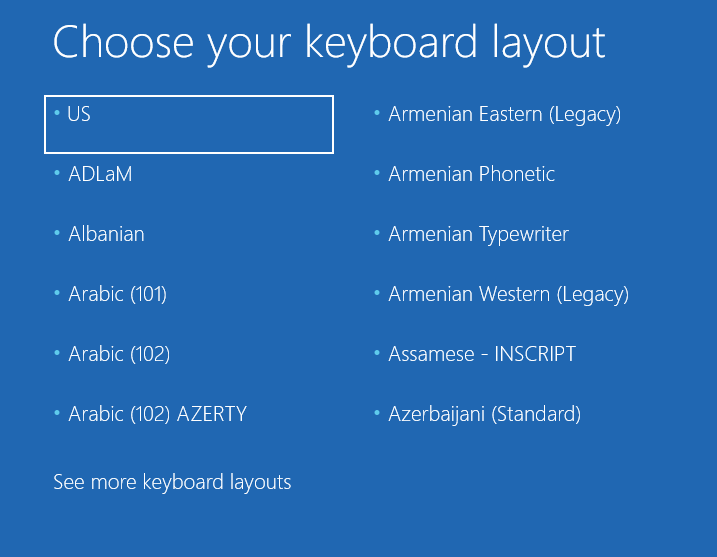Open See more keyboard layouts
The width and height of the screenshot is (717, 557).
click(x=172, y=482)
